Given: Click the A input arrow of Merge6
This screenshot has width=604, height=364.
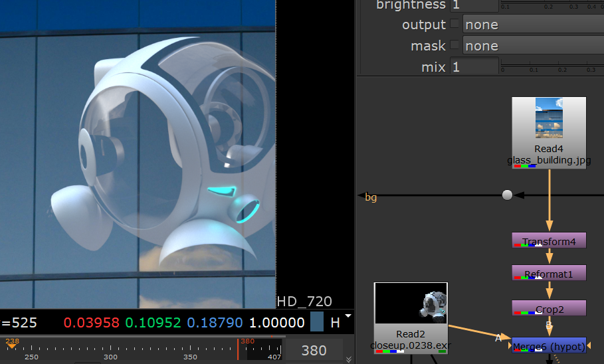Looking at the screenshot, I should 504,337.
